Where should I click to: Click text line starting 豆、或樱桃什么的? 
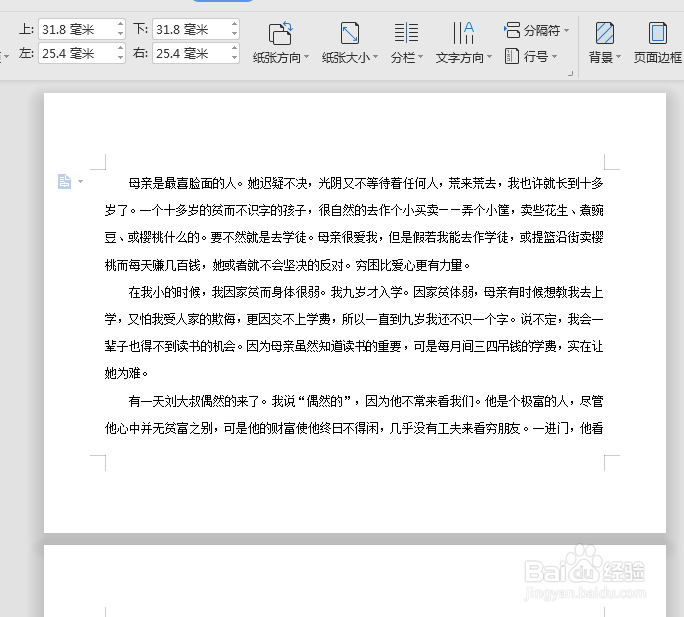354,237
